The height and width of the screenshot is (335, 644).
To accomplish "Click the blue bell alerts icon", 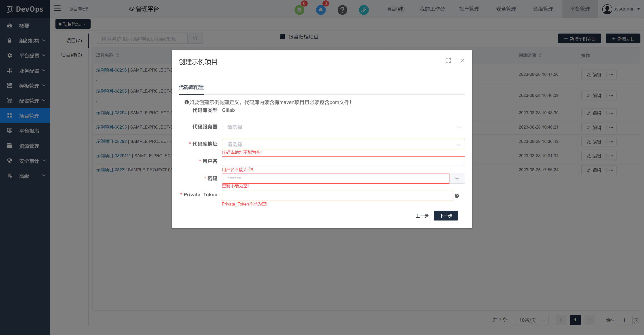I will (321, 10).
